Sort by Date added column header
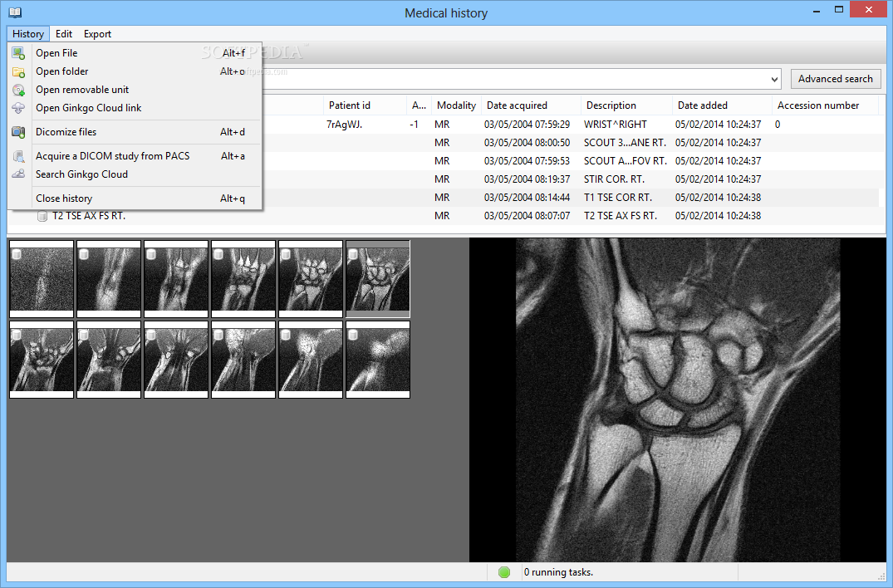Viewport: 893px width, 588px height. pos(722,105)
